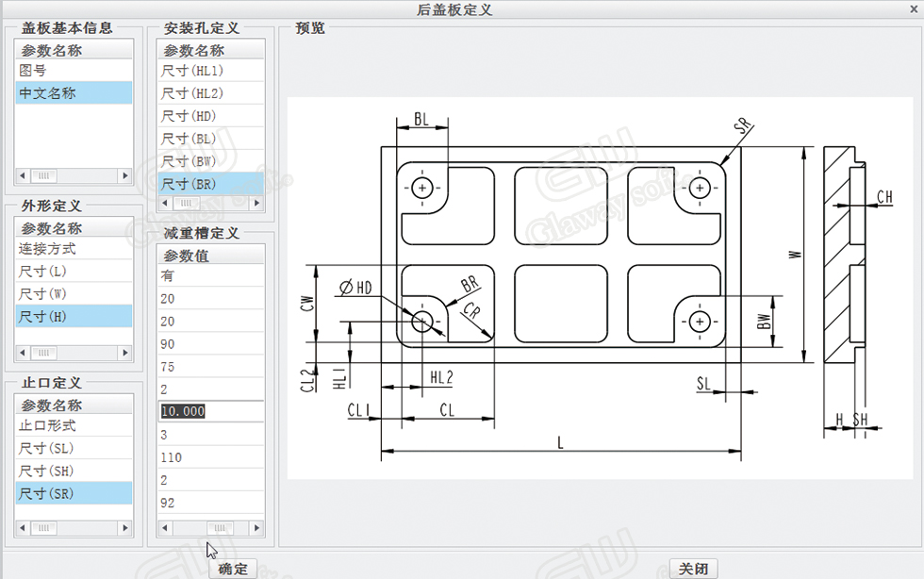924x579 pixels.
Task: Select 尺寸(HD) in 安装孔定义 list
Action: [x=211, y=116]
